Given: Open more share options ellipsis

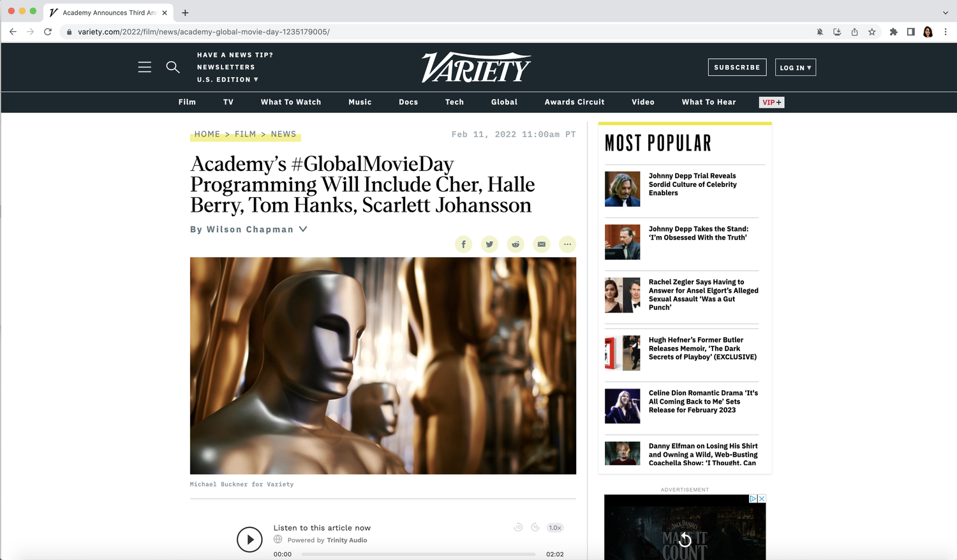Looking at the screenshot, I should [567, 244].
